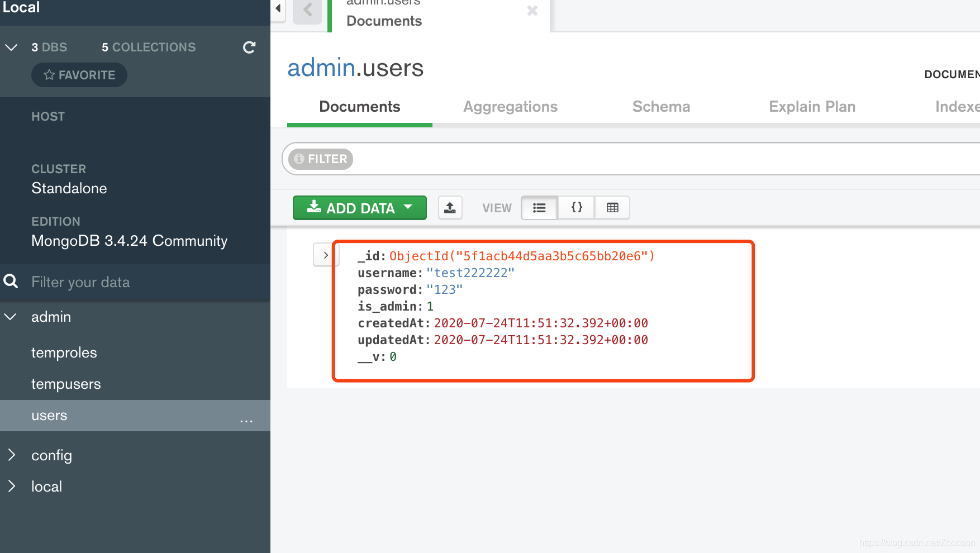The width and height of the screenshot is (980, 553).
Task: Collapse the sidebar details chevron beside 3 DBS
Action: coord(11,47)
